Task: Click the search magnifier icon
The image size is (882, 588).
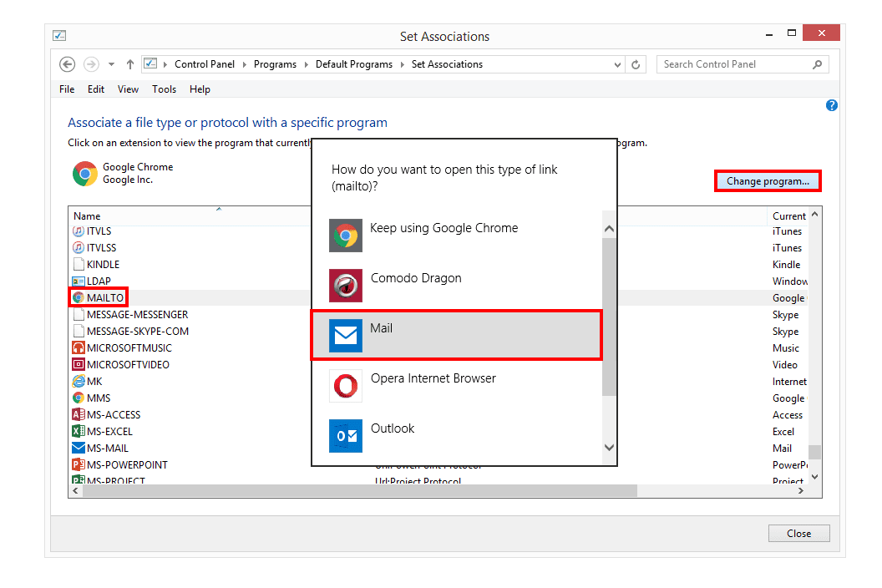Action: pos(818,64)
